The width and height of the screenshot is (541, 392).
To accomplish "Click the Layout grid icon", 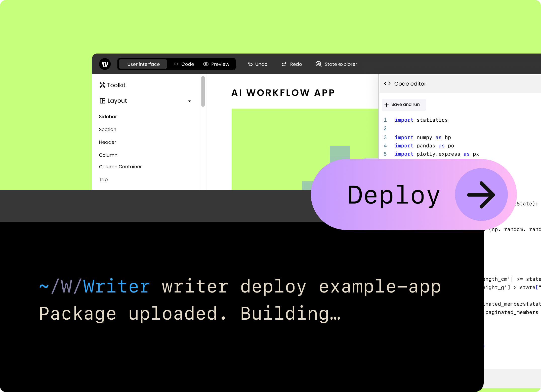I will tap(102, 101).
